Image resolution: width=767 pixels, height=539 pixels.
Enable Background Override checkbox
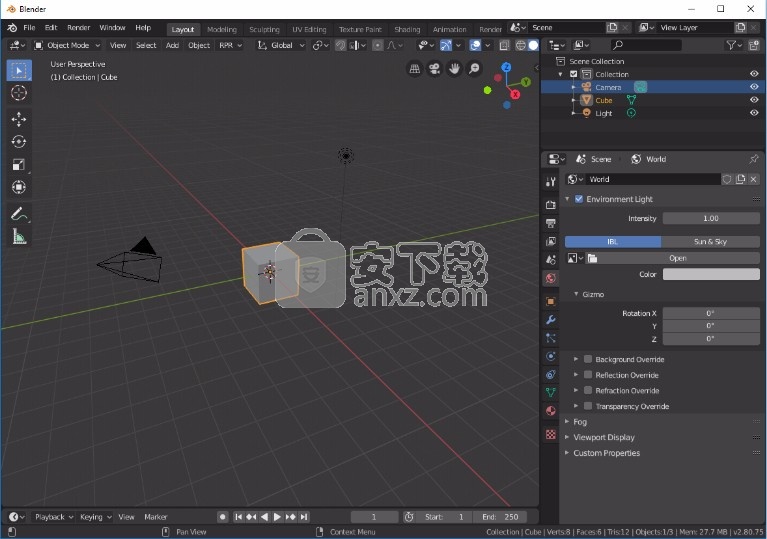coord(588,359)
